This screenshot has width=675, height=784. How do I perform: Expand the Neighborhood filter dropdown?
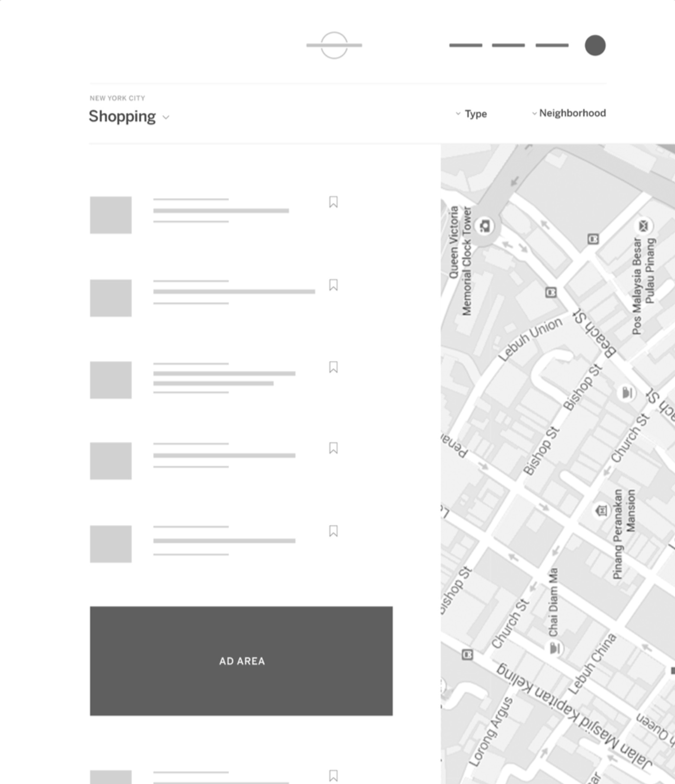pos(569,113)
